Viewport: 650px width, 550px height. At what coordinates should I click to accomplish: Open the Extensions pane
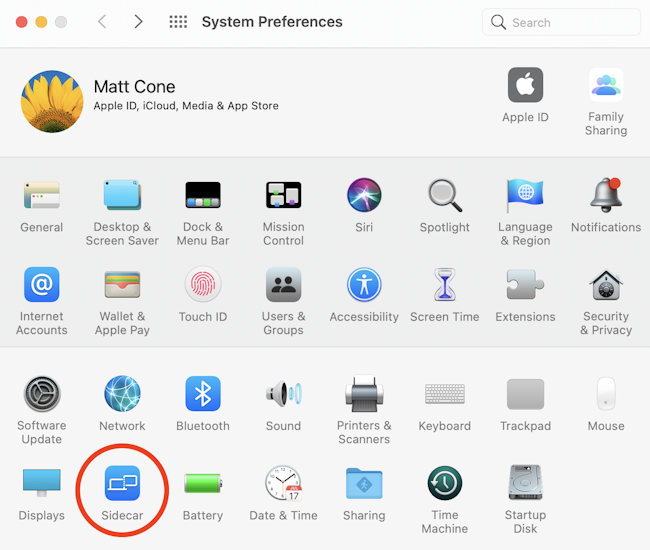[x=525, y=284]
